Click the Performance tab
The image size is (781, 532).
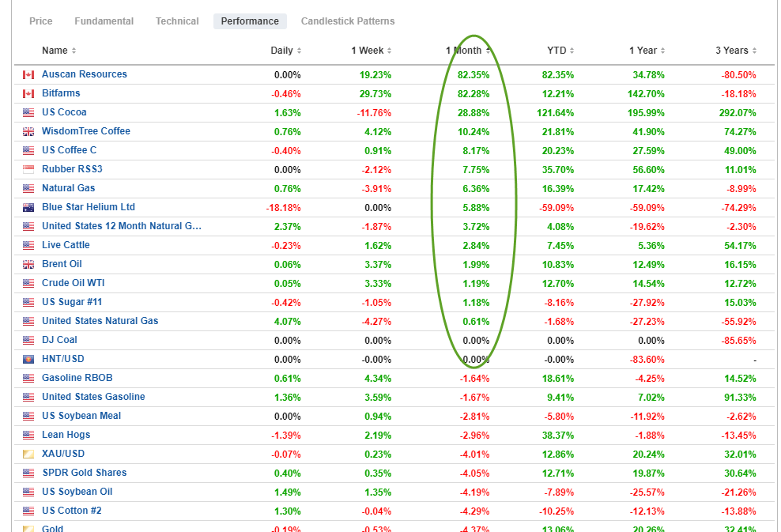coord(250,21)
